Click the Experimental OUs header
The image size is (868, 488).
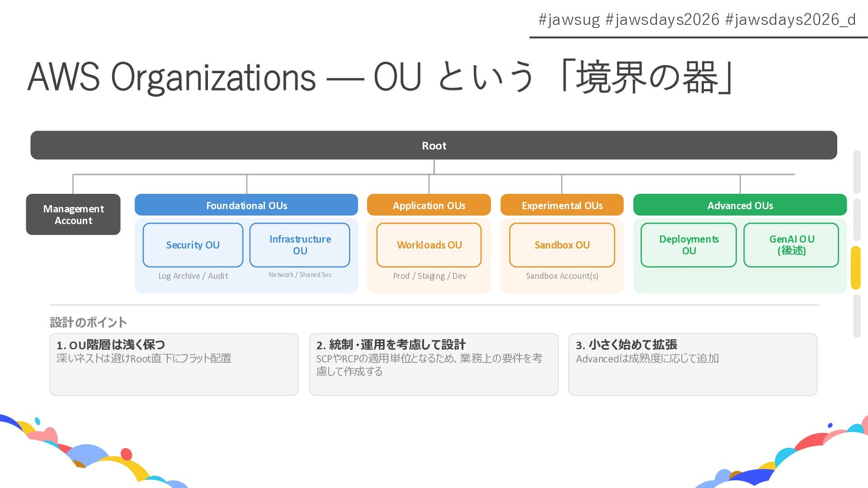(562, 206)
